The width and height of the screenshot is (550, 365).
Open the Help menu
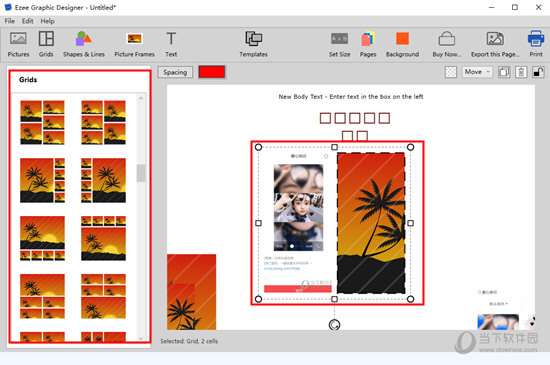47,21
